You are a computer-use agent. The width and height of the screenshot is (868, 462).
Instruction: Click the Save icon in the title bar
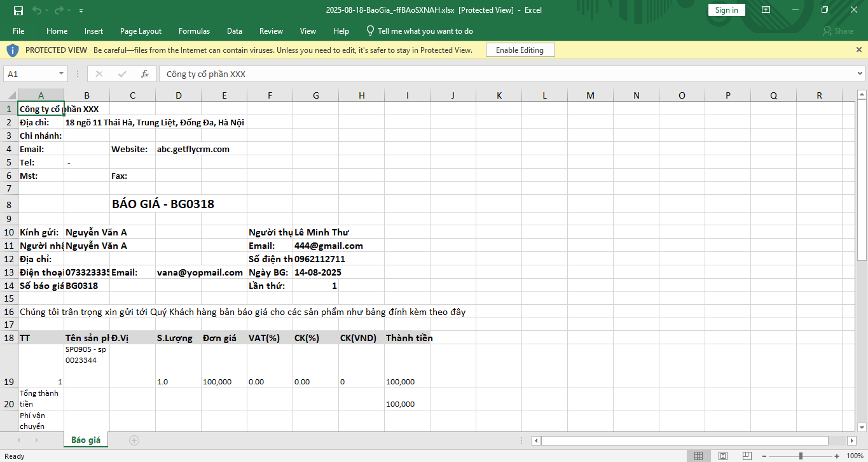pos(18,10)
